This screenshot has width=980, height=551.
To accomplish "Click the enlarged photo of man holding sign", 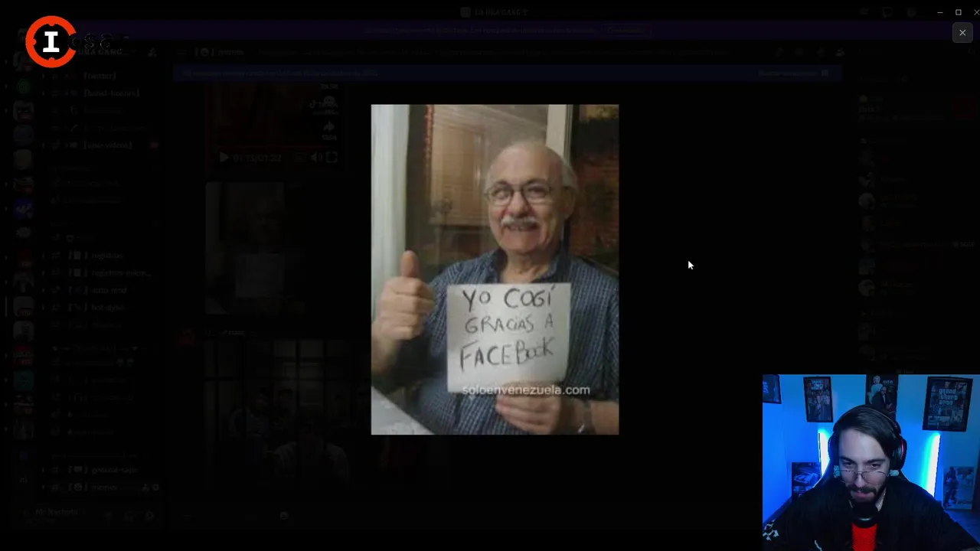I will click(x=495, y=269).
